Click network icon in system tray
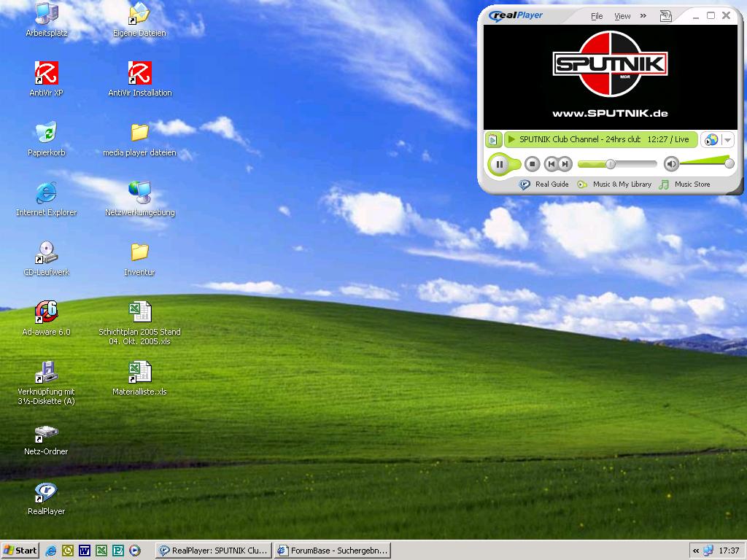The width and height of the screenshot is (747, 560). point(708,551)
